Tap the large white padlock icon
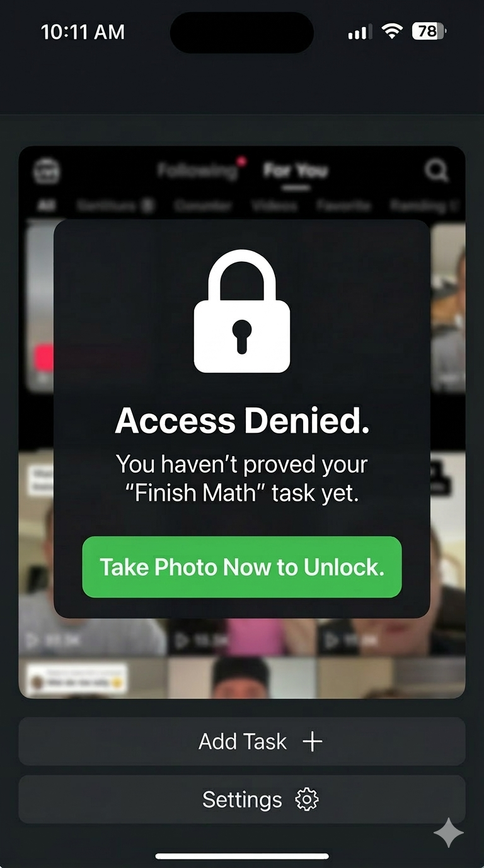 tap(242, 311)
